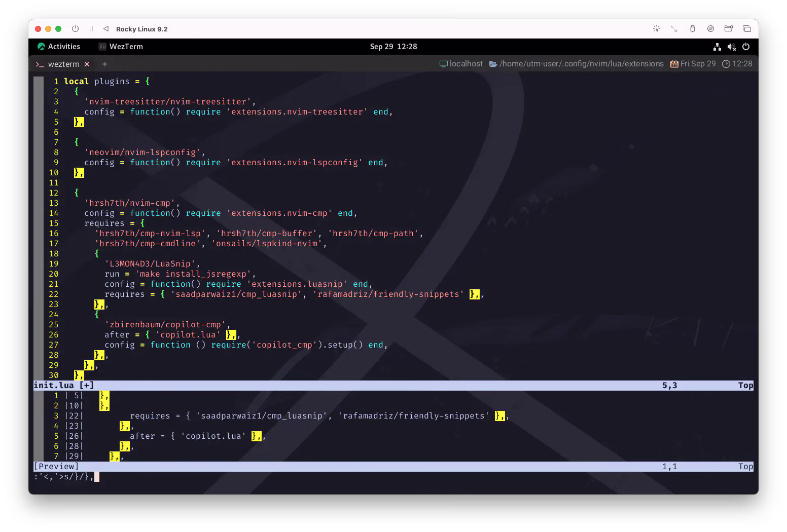Click 'hrsh7th/cmp-cmdline' string
This screenshot has height=532, width=787.
(x=148, y=244)
